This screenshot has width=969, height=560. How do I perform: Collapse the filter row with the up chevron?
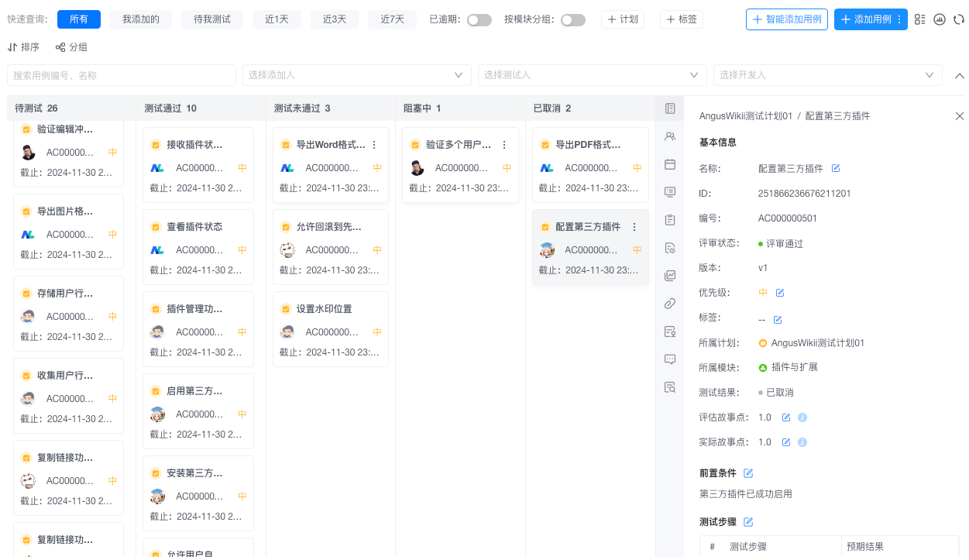coord(959,76)
